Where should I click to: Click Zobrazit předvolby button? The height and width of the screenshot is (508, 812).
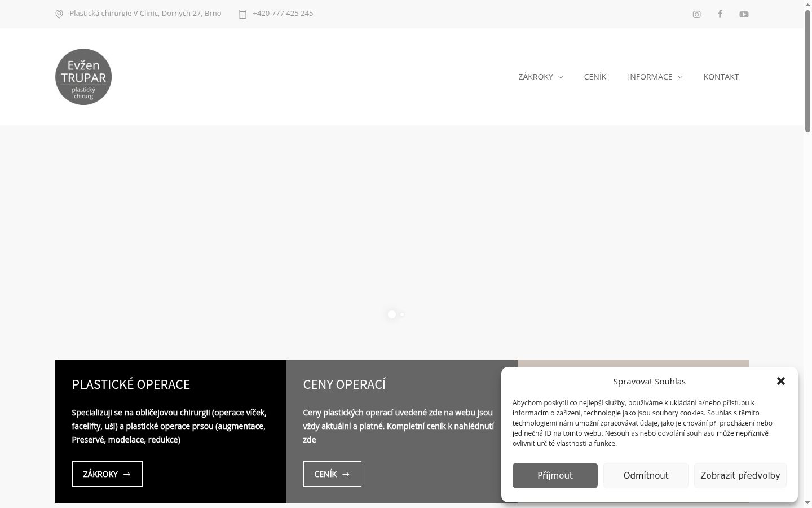click(x=740, y=475)
